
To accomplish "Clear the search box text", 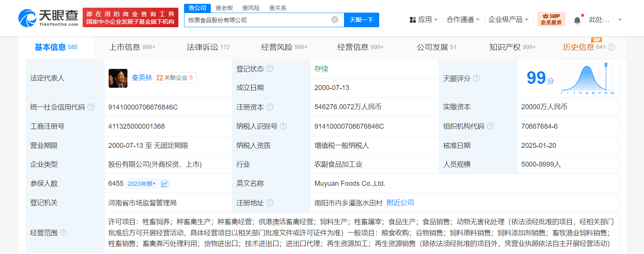I will 334,20.
